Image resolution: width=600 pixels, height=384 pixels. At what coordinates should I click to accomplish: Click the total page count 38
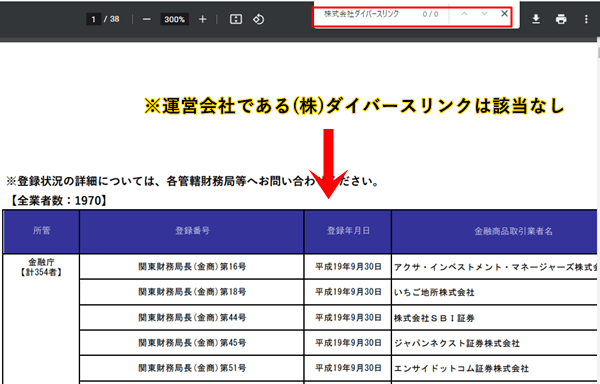click(x=114, y=19)
